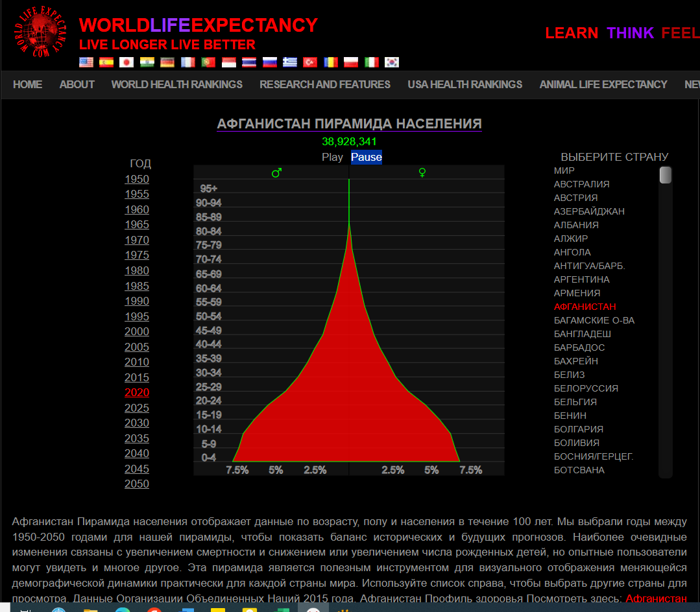
Task: Select year 1955
Action: (137, 194)
